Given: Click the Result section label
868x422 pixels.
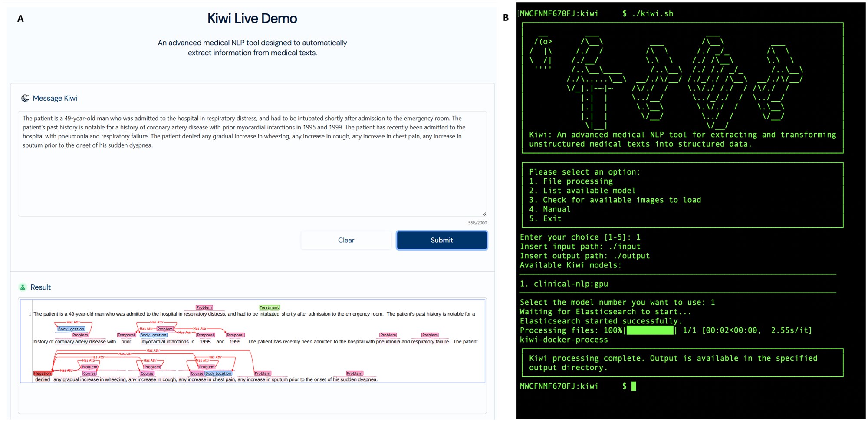Looking at the screenshot, I should tap(41, 287).
